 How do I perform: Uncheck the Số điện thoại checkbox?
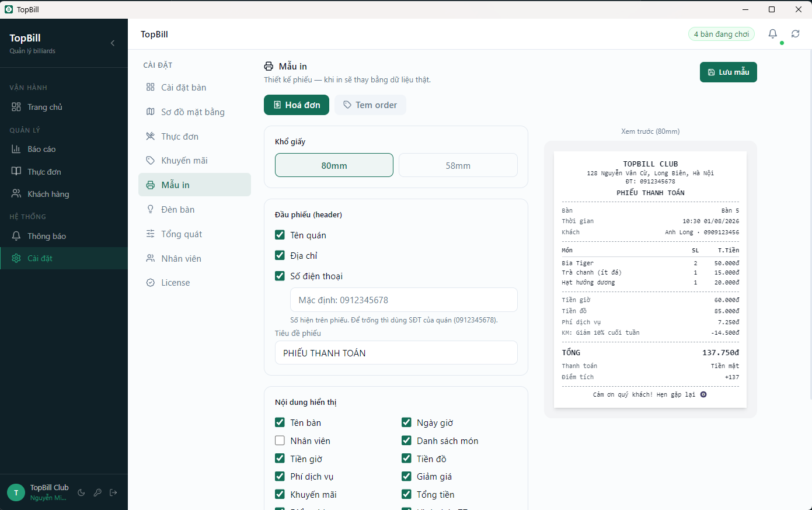point(280,276)
